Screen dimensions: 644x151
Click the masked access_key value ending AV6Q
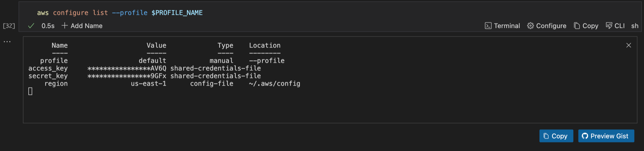click(127, 68)
